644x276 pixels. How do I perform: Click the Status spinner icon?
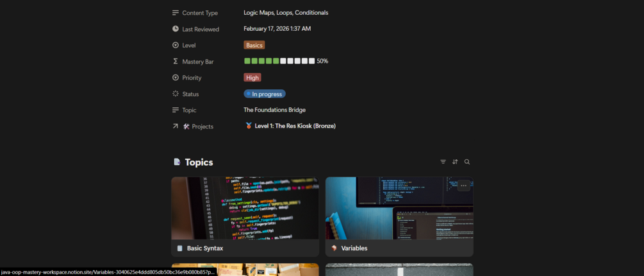(176, 94)
